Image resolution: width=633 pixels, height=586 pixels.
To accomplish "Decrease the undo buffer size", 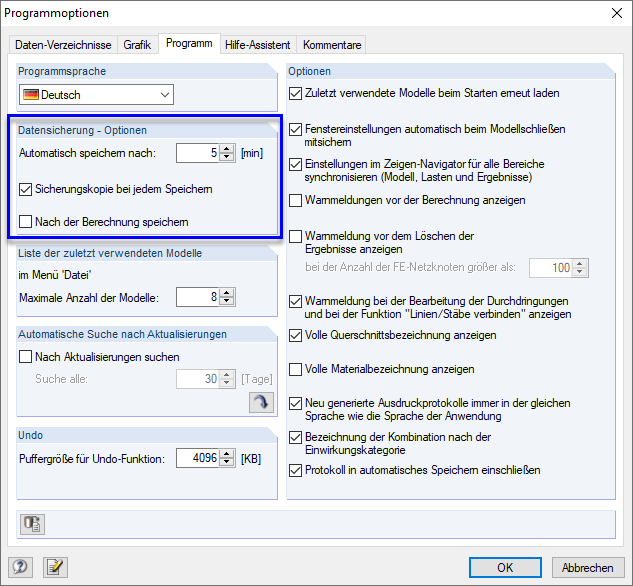I will pos(227,463).
